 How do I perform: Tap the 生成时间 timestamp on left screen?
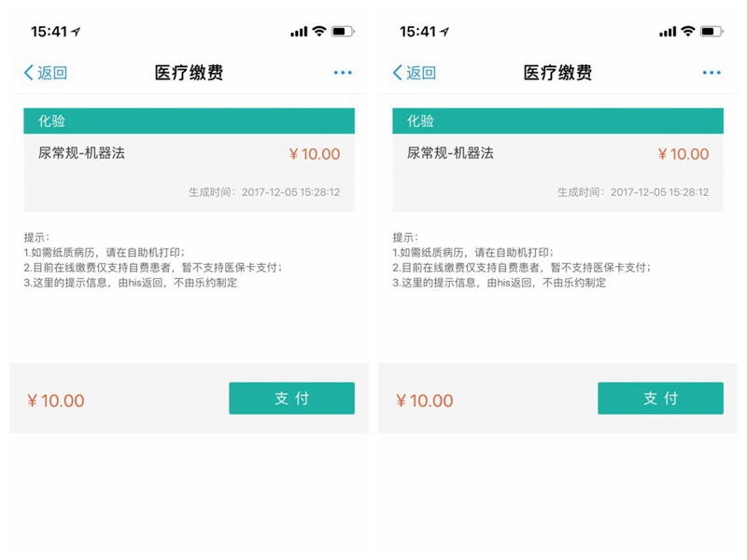pos(264,192)
